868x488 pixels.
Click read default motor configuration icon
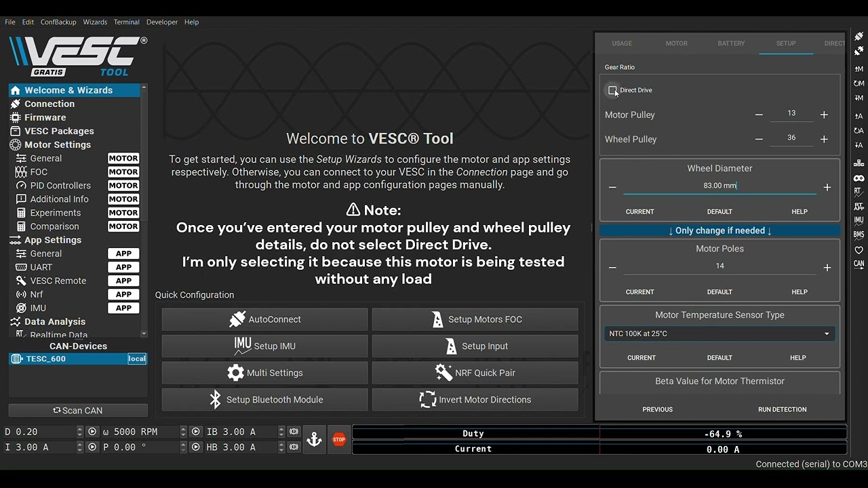point(859,83)
